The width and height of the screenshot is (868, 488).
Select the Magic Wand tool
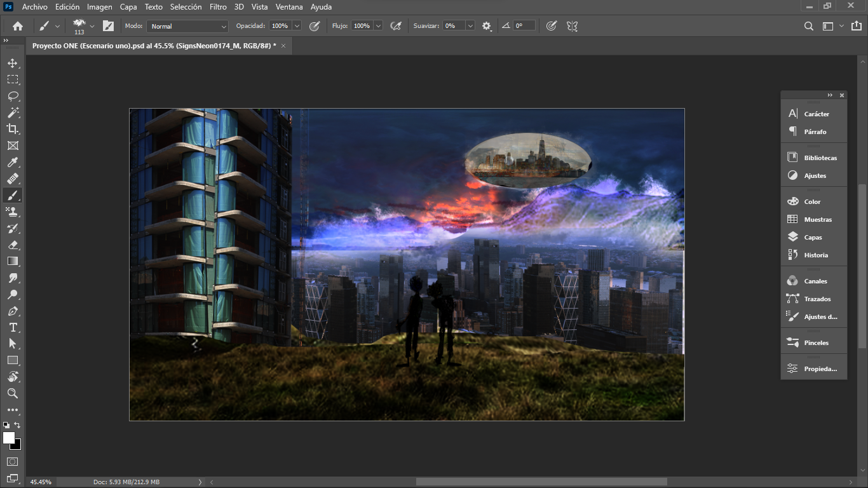pyautogui.click(x=13, y=112)
